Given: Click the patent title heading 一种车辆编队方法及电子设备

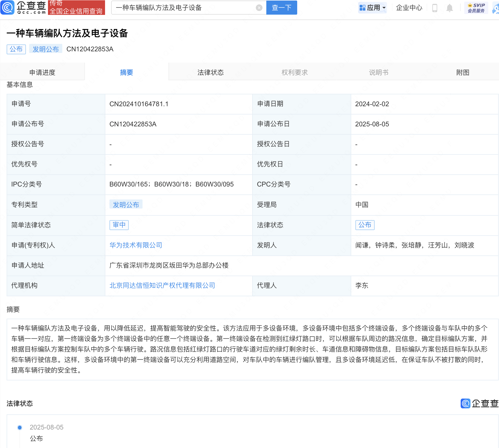Looking at the screenshot, I should (67, 33).
